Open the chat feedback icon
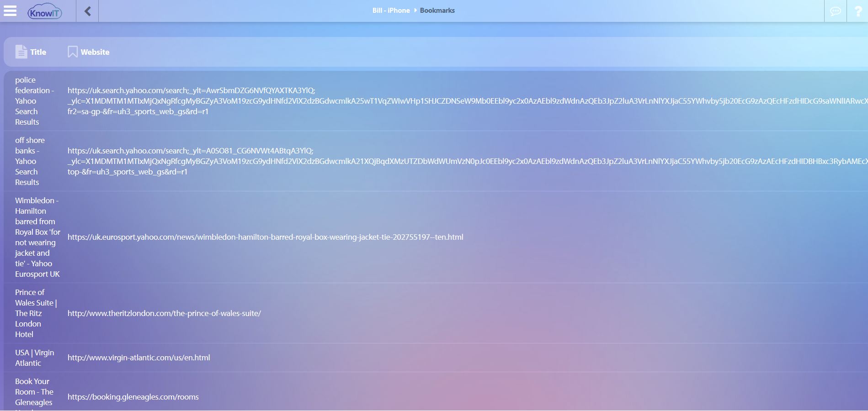 point(835,11)
